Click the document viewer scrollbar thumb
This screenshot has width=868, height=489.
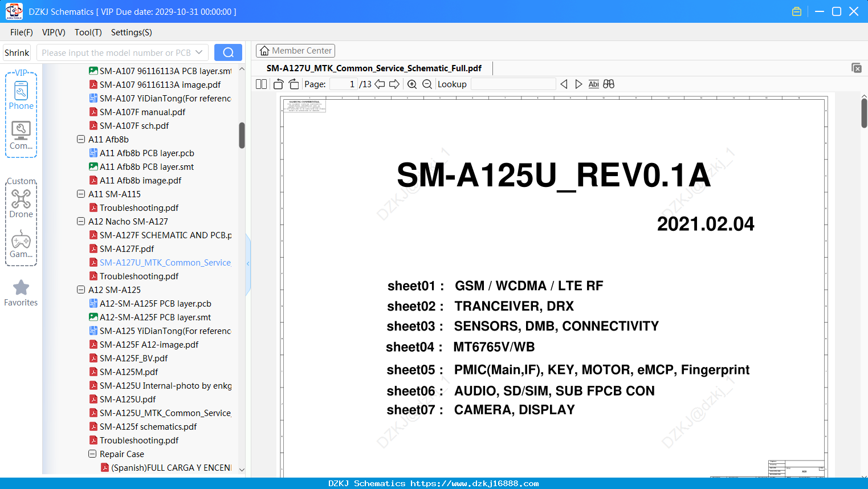[864, 113]
